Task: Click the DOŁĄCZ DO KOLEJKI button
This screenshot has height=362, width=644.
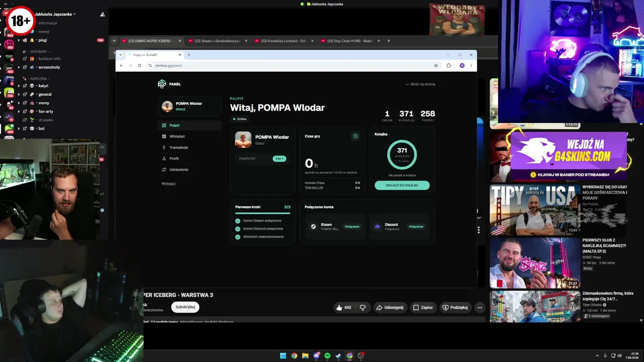Action: [402, 185]
